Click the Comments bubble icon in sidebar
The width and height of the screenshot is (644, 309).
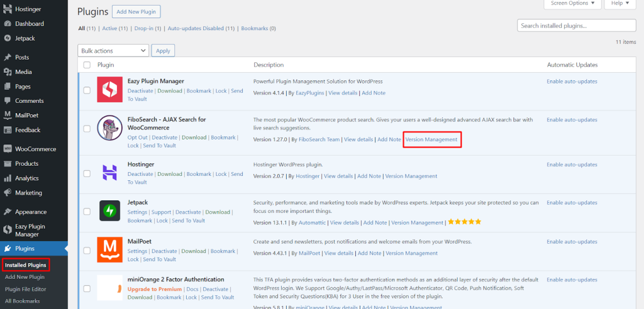click(x=7, y=101)
